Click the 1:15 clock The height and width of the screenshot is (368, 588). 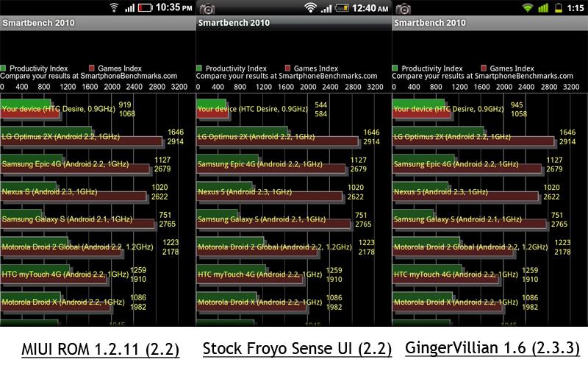(x=576, y=8)
